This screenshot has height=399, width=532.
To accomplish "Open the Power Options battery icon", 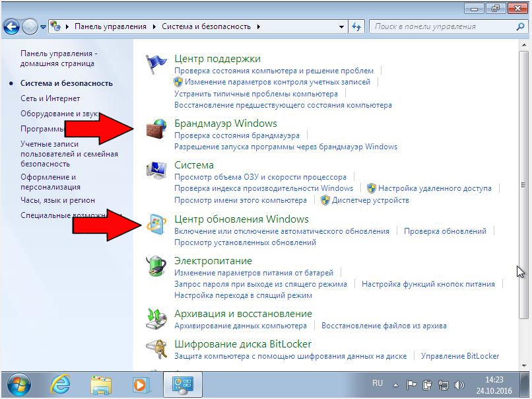I will point(156,266).
